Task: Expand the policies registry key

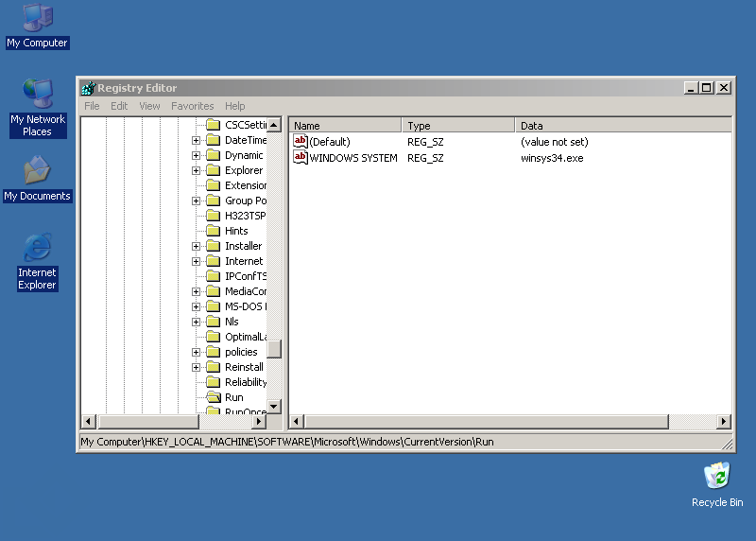Action: point(196,352)
